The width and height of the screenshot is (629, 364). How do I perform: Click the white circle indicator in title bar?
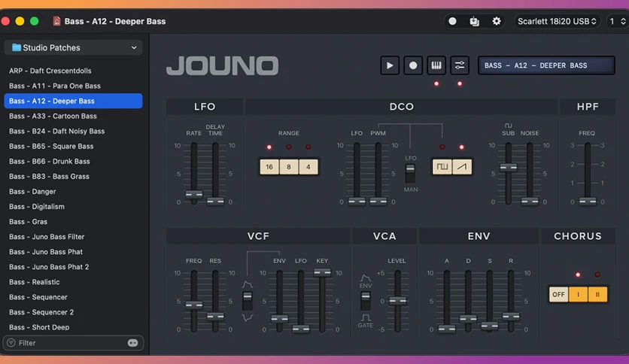452,21
